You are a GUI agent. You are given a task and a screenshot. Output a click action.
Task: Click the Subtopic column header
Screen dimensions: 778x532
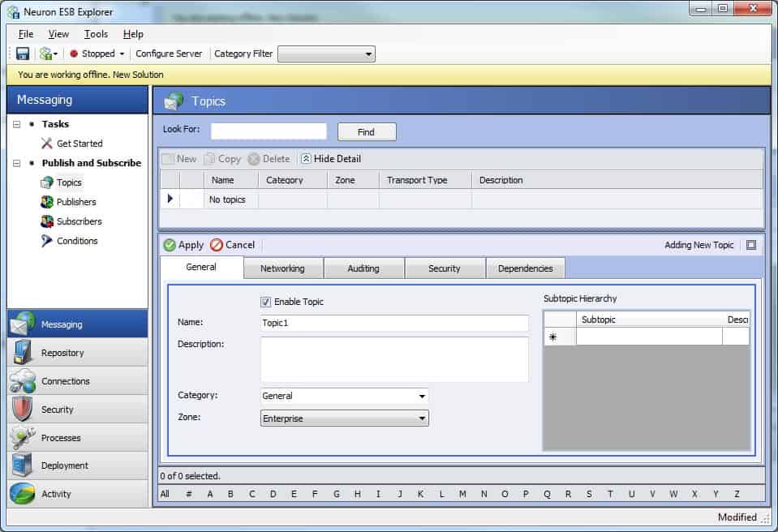648,320
